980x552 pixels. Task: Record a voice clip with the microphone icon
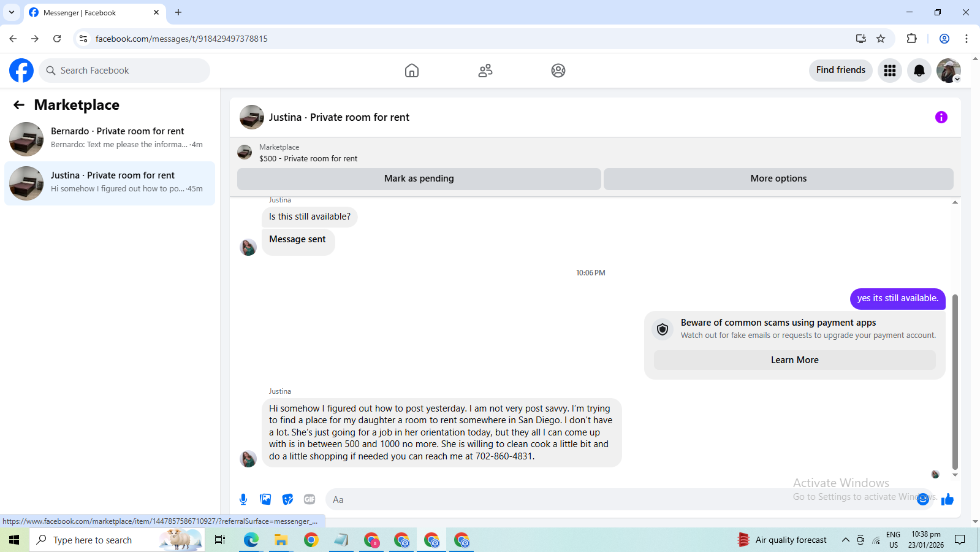[x=243, y=499]
